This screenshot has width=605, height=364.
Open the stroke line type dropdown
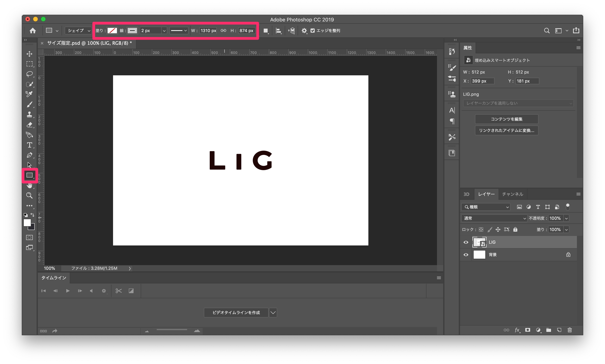(179, 31)
